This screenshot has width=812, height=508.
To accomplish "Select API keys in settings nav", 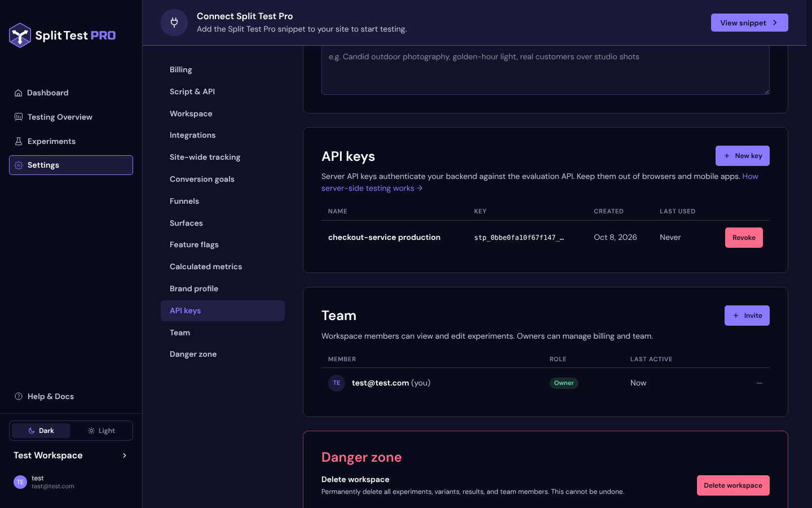I will click(223, 310).
